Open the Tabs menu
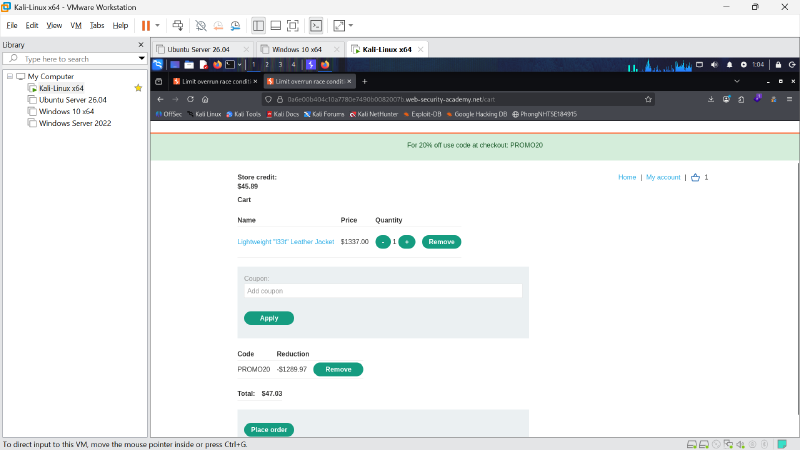The image size is (800, 450). 97,26
